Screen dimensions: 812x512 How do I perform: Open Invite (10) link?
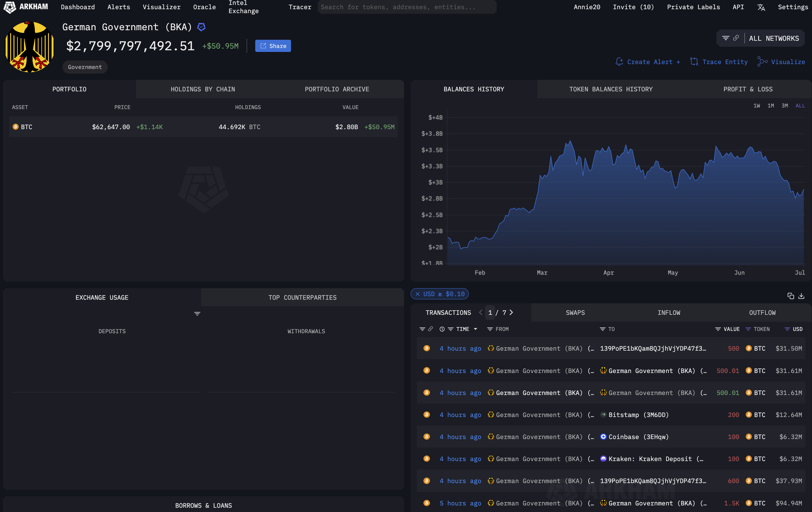[x=633, y=7]
